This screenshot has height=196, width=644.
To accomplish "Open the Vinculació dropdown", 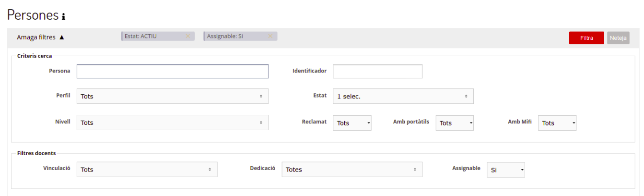I will [147, 170].
